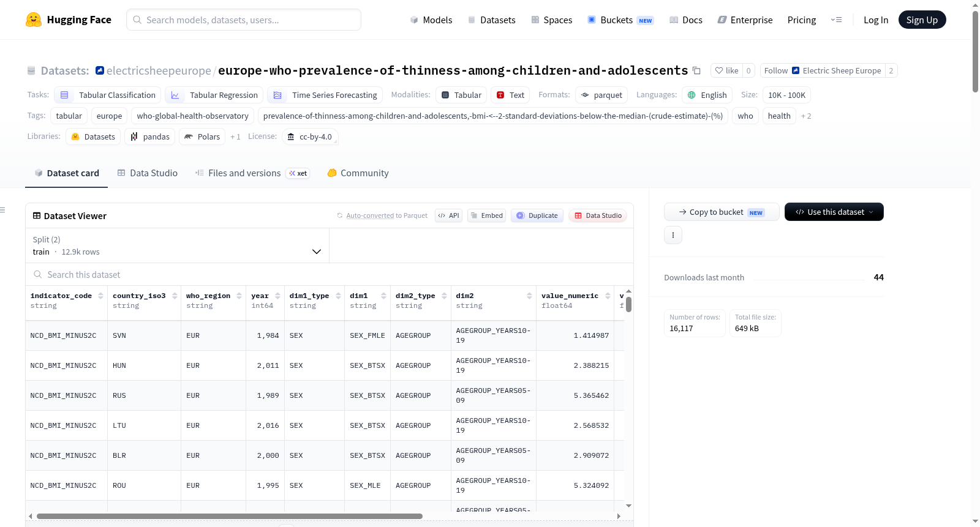The image size is (980, 527).
Task: Expand the additional navigation menu icon
Action: click(x=836, y=20)
